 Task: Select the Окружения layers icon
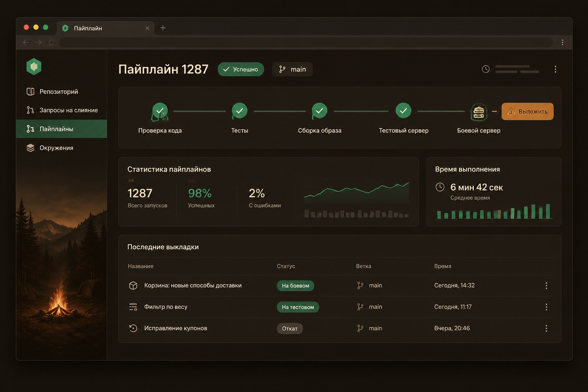pos(30,148)
